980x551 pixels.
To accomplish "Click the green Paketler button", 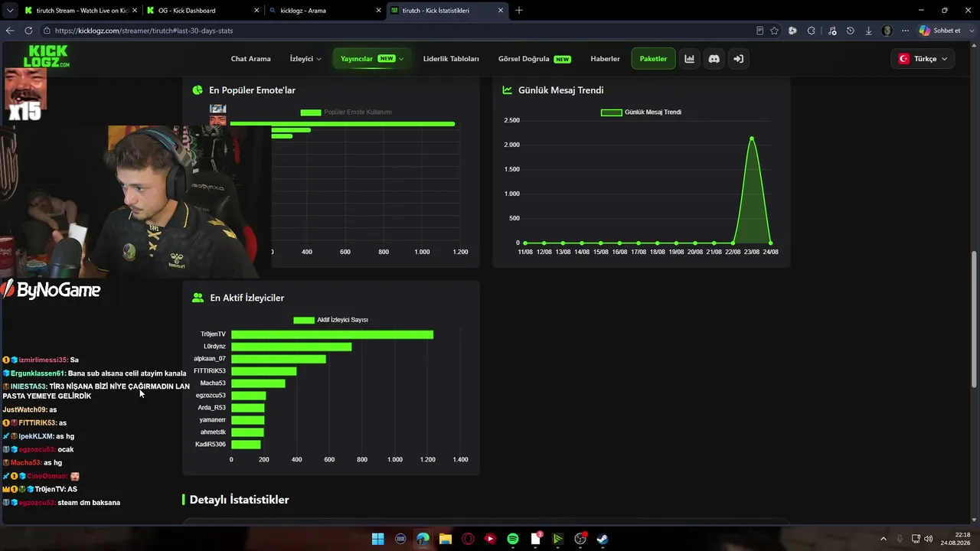I will pyautogui.click(x=653, y=59).
